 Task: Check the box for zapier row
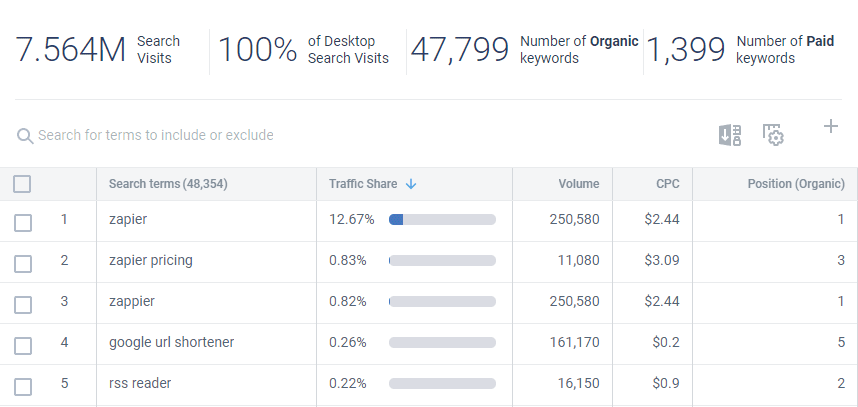[23, 223]
